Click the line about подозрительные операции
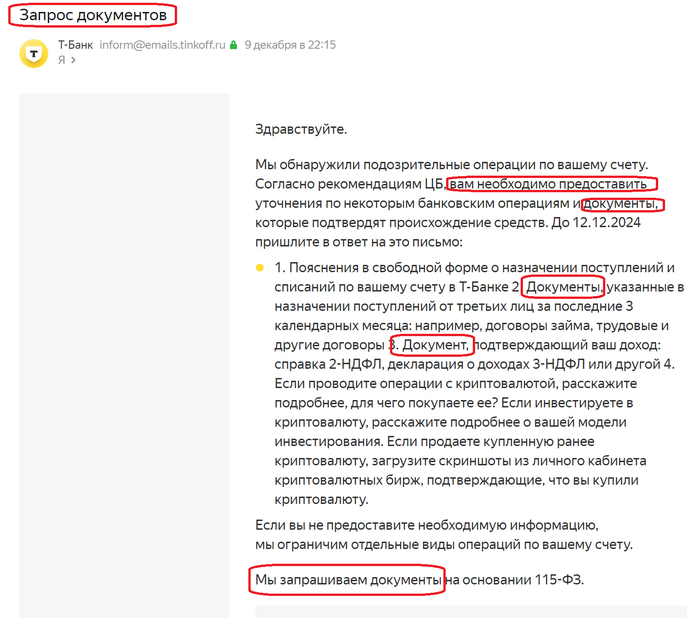 pyautogui.click(x=451, y=165)
